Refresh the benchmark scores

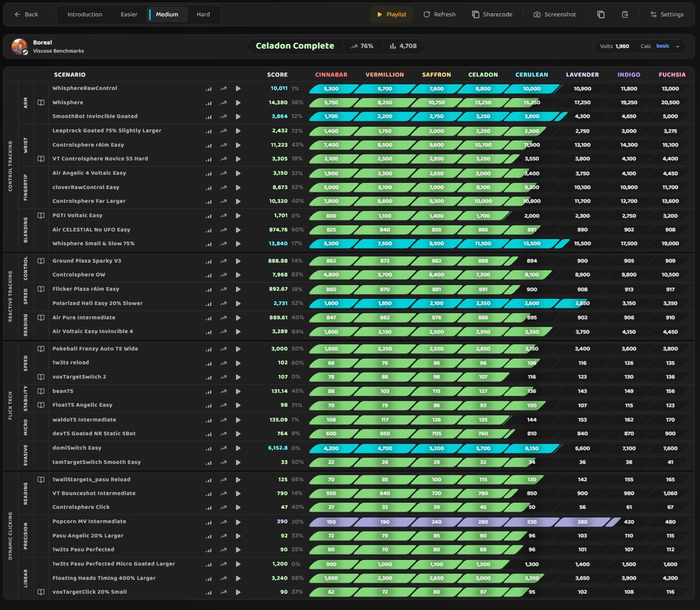(x=439, y=15)
